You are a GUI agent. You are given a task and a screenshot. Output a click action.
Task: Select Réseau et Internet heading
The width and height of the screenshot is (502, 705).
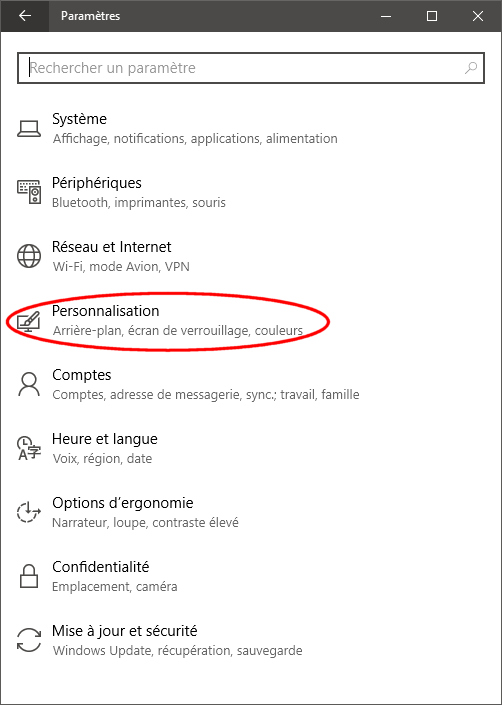(111, 247)
